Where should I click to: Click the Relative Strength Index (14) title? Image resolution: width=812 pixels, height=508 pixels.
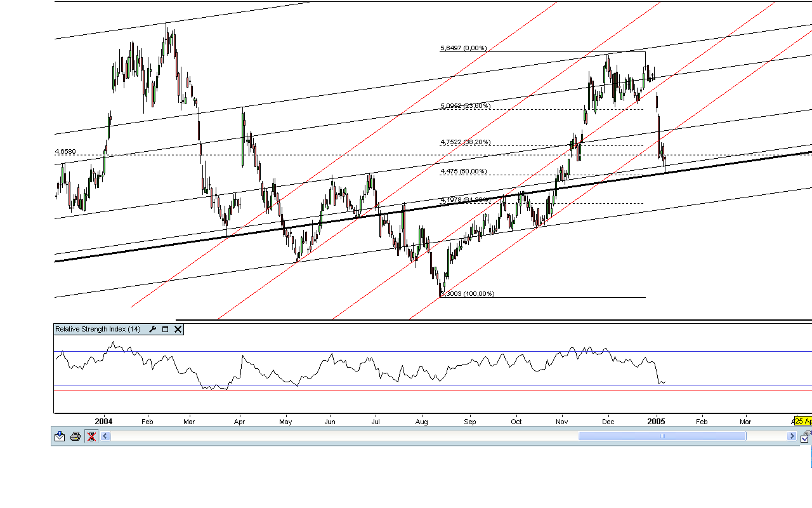[x=98, y=329]
